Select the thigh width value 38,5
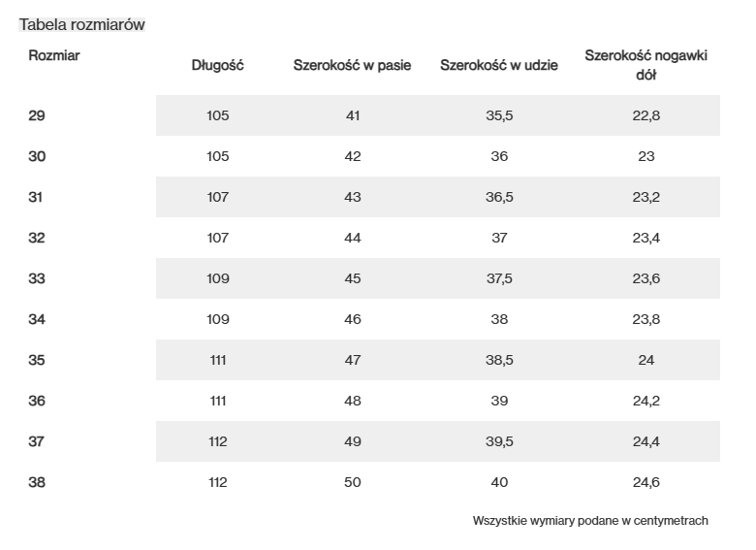This screenshot has width=756, height=550. coord(499,360)
